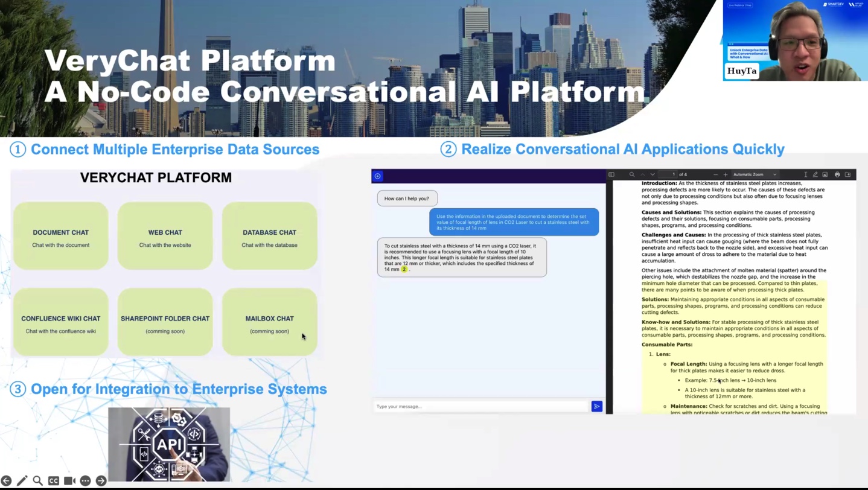Toggle the slideshow camera control
The width and height of the screenshot is (868, 490).
coord(69,481)
